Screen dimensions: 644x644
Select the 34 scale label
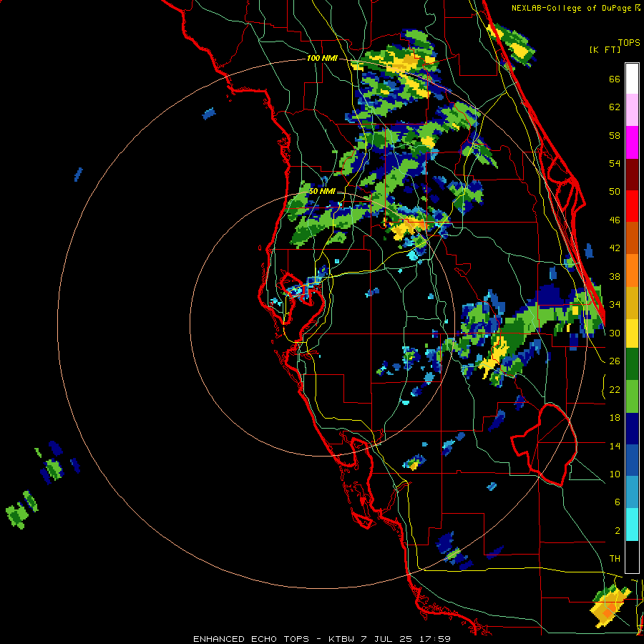pyautogui.click(x=615, y=305)
